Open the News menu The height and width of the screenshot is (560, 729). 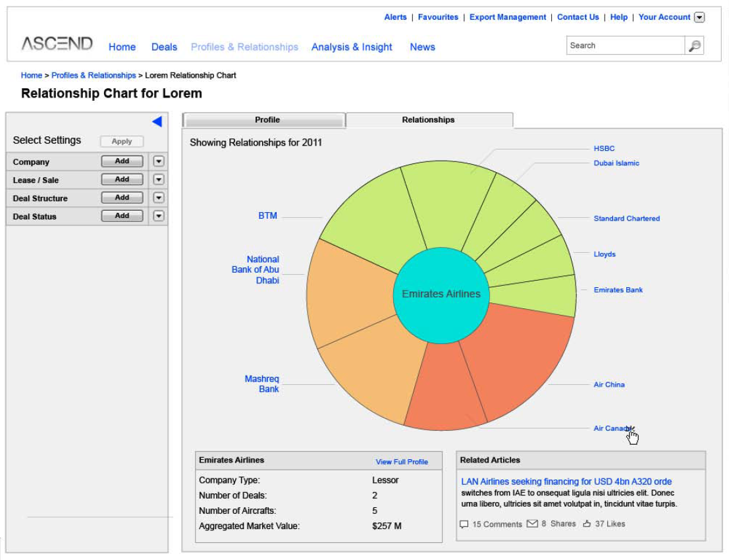423,47
